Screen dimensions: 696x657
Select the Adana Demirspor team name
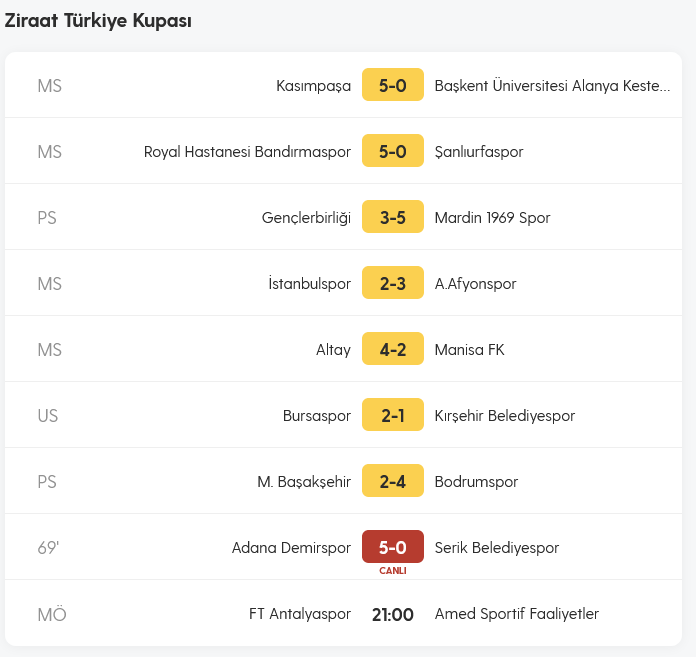[x=291, y=548]
